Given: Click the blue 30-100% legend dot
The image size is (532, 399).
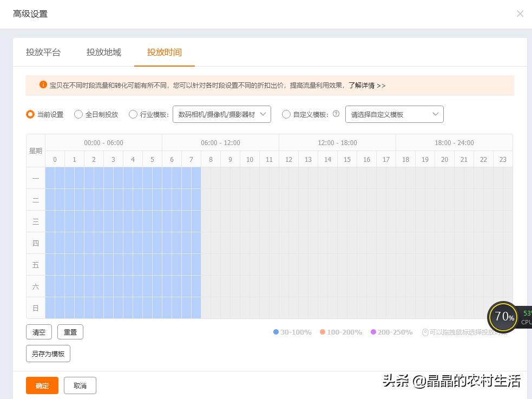Looking at the screenshot, I should click(x=276, y=332).
